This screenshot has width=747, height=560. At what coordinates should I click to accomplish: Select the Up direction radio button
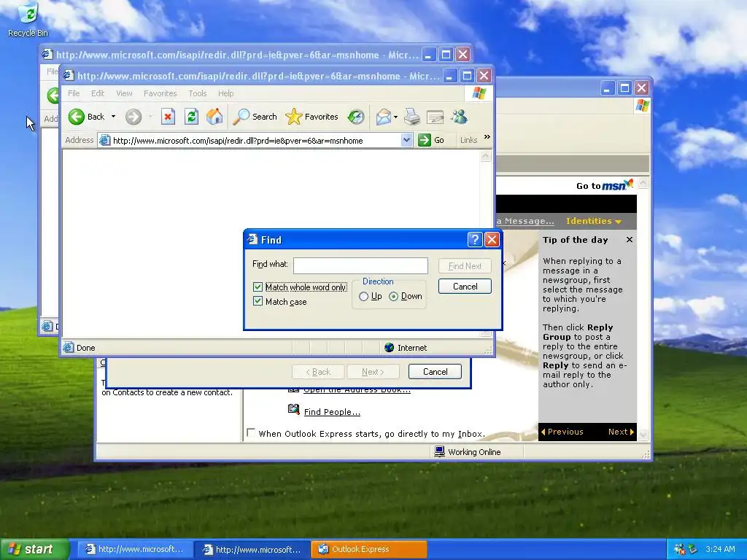click(x=363, y=296)
